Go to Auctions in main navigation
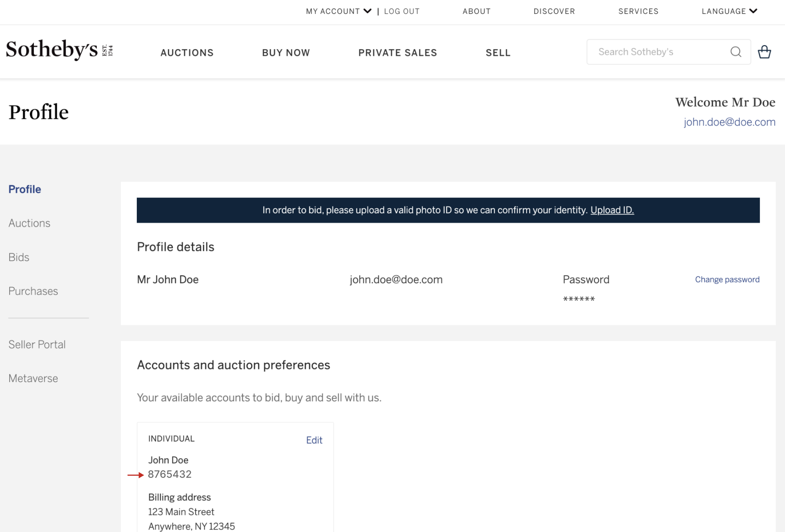Screen dimensions: 785x532 [187, 53]
